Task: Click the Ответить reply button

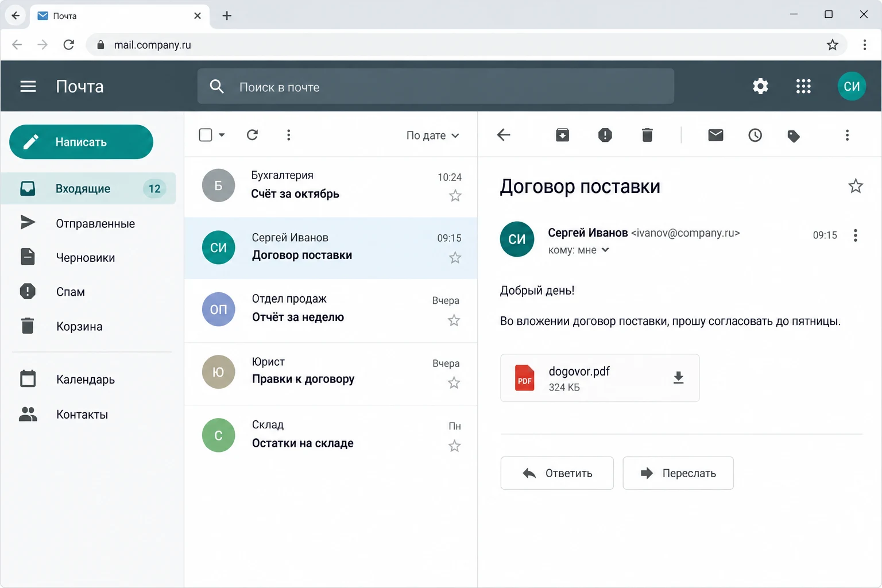Action: 557,473
